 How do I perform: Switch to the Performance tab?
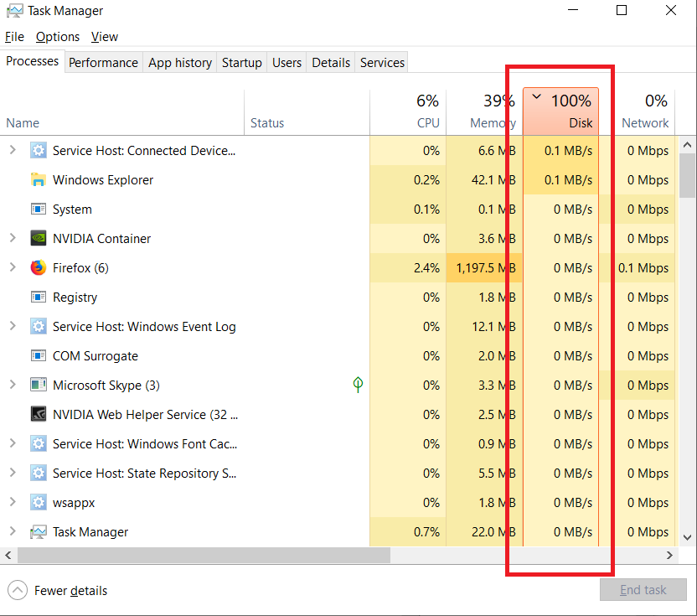pyautogui.click(x=103, y=63)
